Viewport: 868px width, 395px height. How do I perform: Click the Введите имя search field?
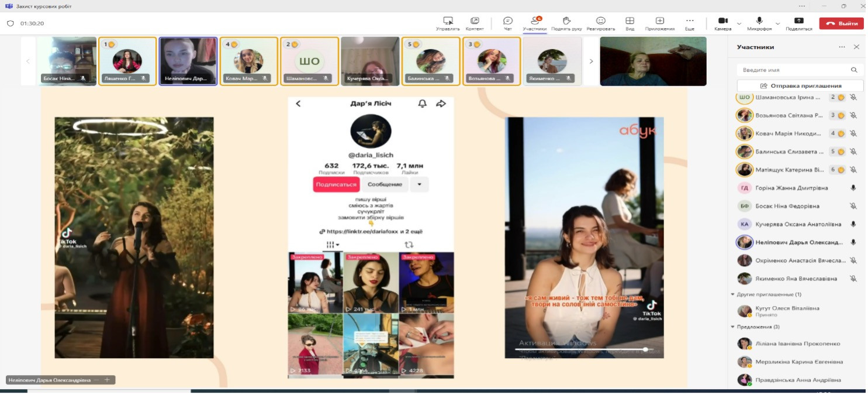tap(799, 70)
